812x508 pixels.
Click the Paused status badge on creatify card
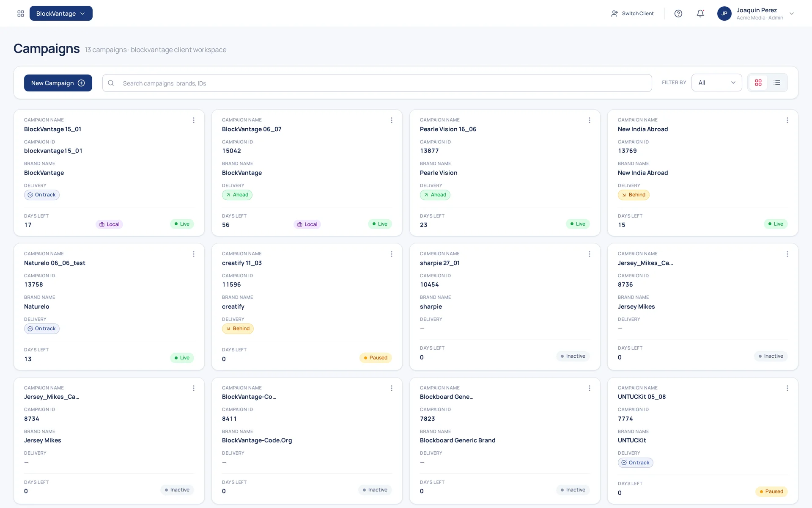(376, 358)
